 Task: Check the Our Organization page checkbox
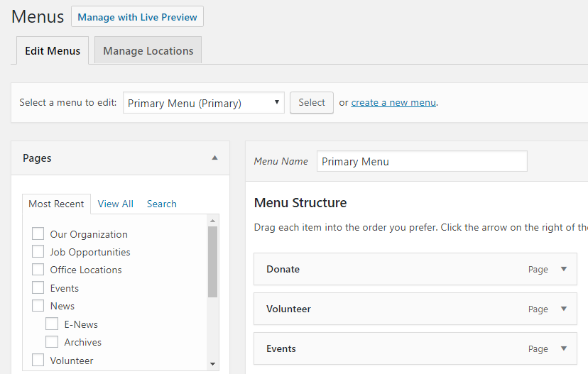click(x=38, y=234)
